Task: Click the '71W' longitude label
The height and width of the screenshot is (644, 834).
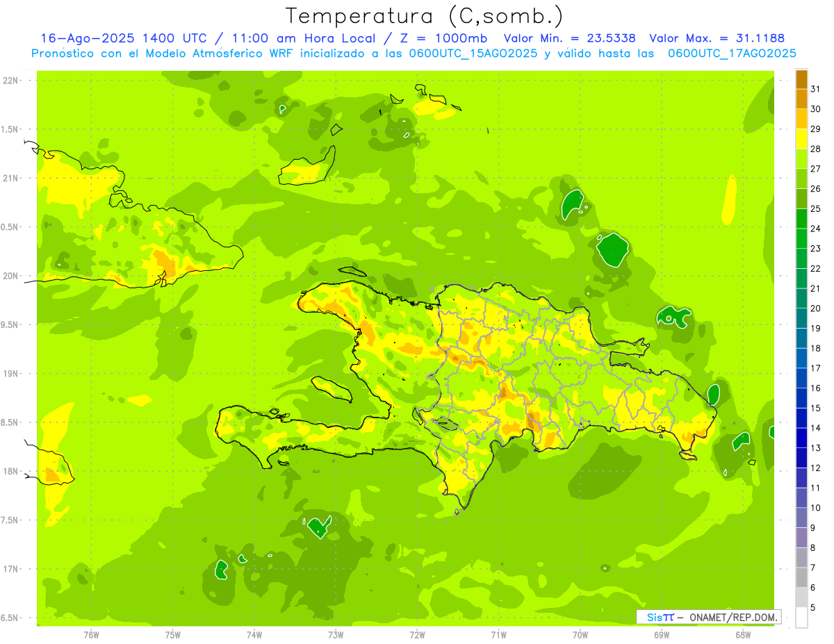Action: click(498, 635)
